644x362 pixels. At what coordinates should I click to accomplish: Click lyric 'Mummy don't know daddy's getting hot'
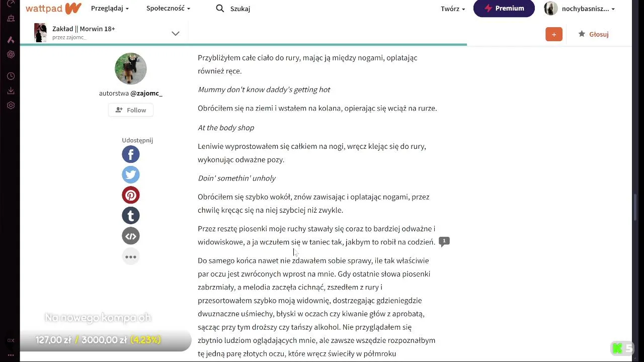[x=264, y=89]
